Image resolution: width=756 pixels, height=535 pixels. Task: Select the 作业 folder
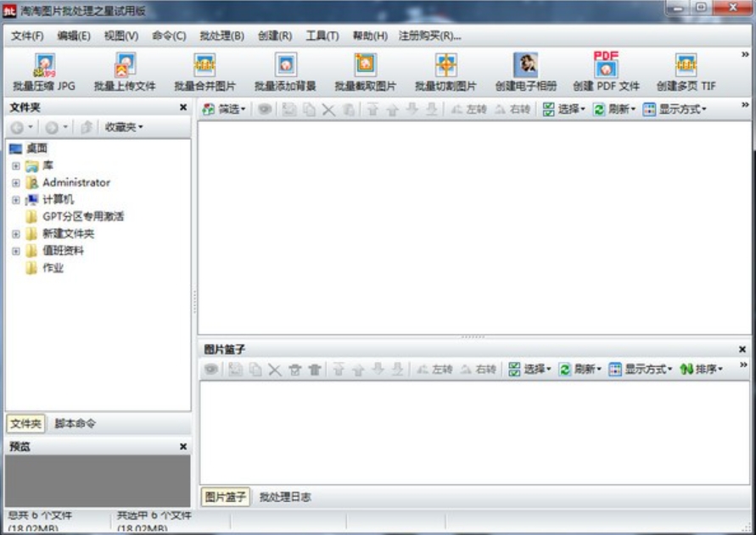[x=53, y=268]
